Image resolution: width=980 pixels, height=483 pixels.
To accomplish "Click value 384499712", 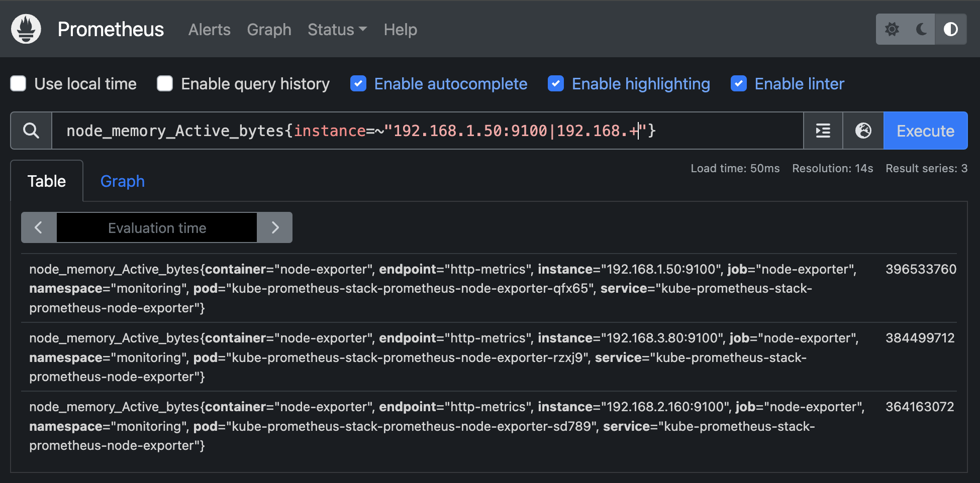I will [x=920, y=338].
